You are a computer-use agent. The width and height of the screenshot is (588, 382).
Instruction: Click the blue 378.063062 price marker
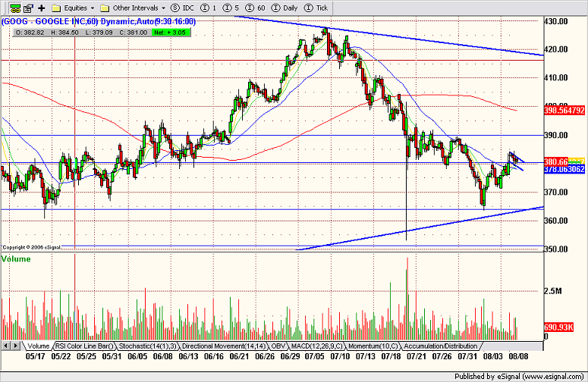pos(564,169)
